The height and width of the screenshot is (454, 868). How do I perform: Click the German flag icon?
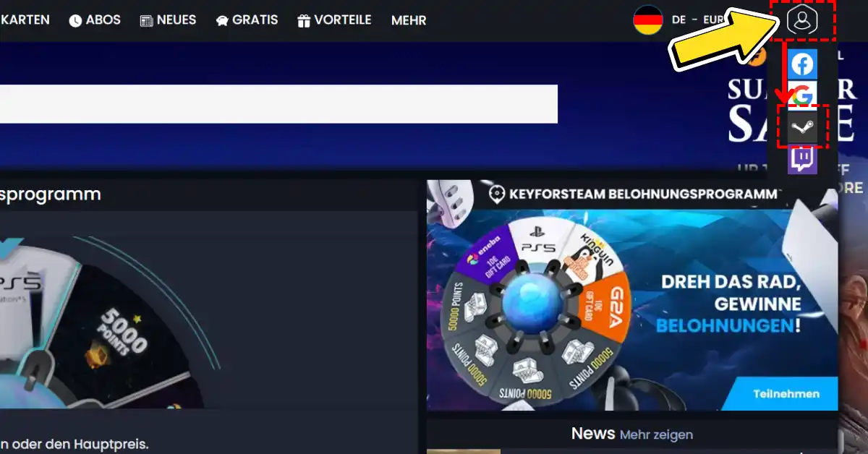pos(647,20)
